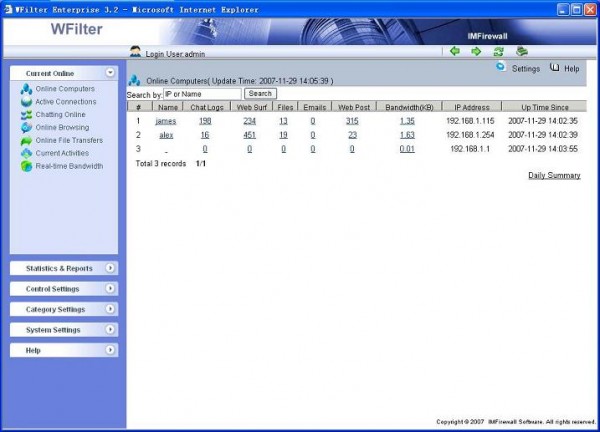Click the Real-time Bandwidth sidebar icon
Screen dimensions: 600x432
(26, 166)
